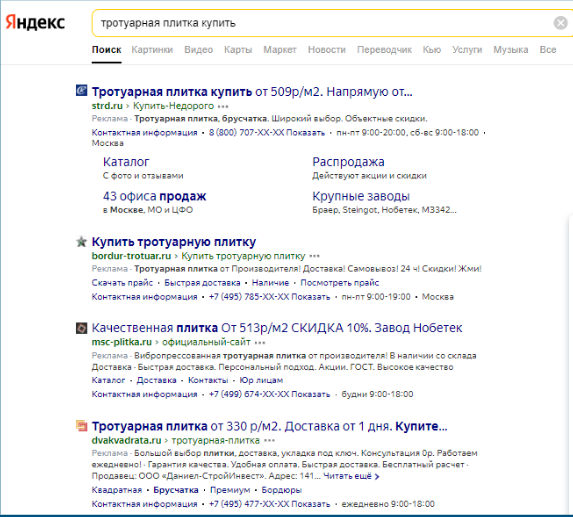Switch to the Картинки tab
The image size is (573, 517).
pyautogui.click(x=152, y=50)
